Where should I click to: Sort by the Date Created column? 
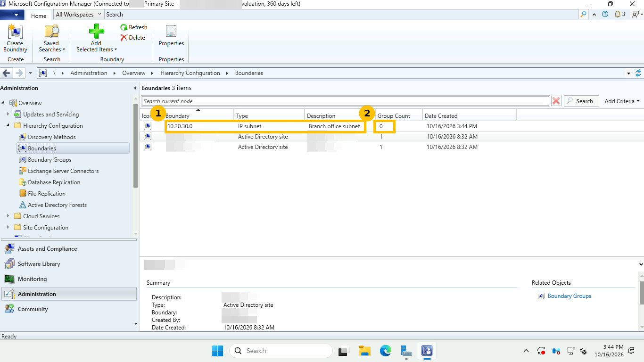tap(469, 115)
